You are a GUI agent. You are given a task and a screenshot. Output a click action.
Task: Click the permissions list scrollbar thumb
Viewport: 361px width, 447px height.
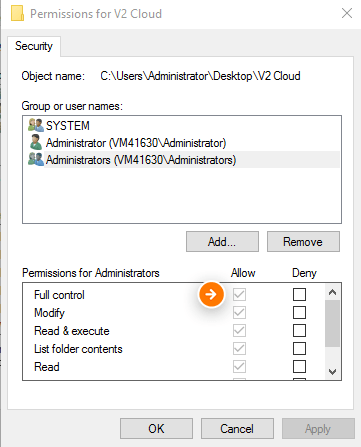pyautogui.click(x=332, y=323)
